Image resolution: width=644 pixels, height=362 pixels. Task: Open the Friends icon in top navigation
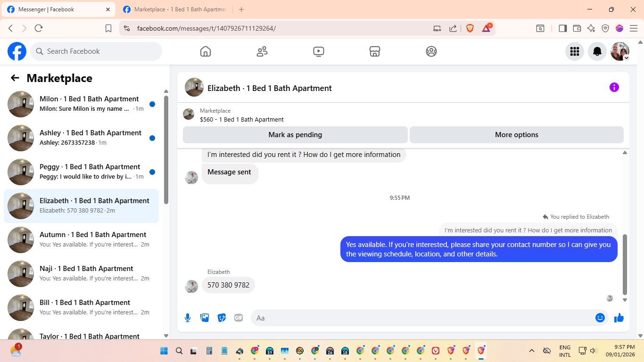[x=262, y=51]
